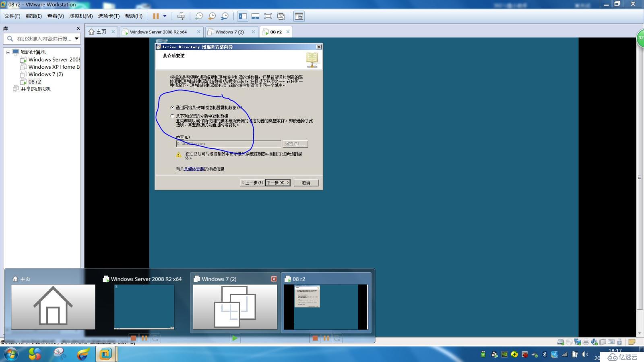
Task: Click the Windows 7 (2) thumbnail preview
Action: tap(235, 307)
